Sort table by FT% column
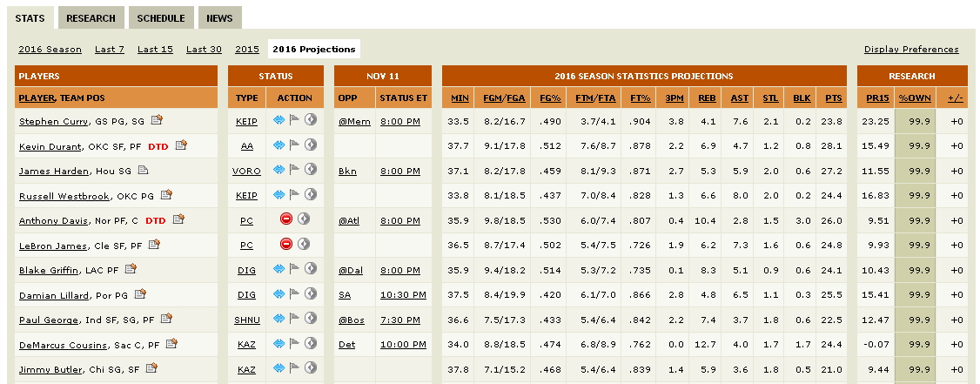This screenshot has width=980, height=384. pos(640,98)
